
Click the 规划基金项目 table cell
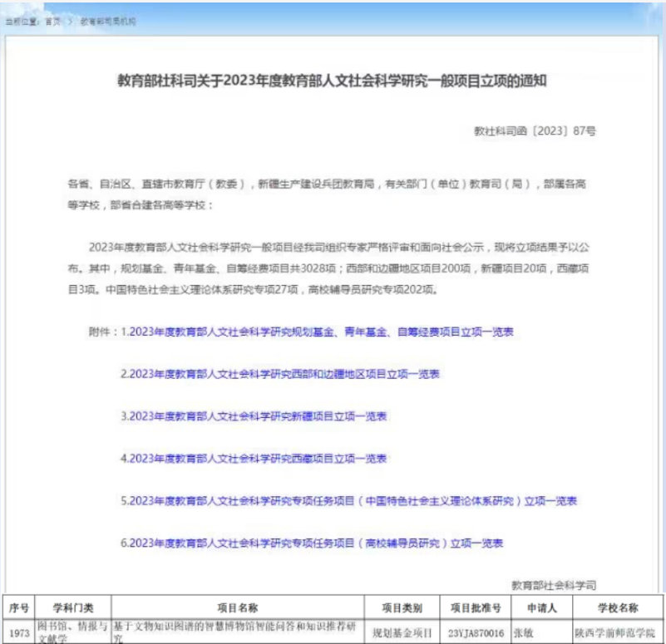[x=402, y=632]
